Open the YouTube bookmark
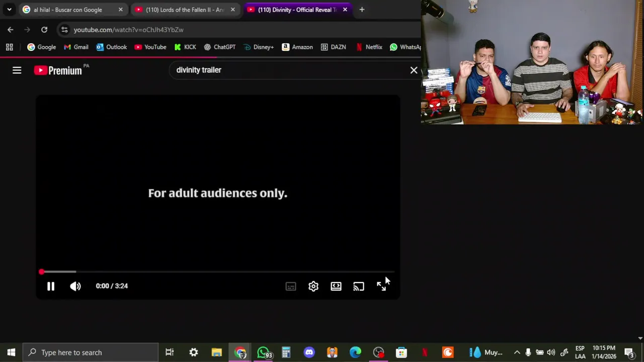The width and height of the screenshot is (644, 362). tap(150, 47)
